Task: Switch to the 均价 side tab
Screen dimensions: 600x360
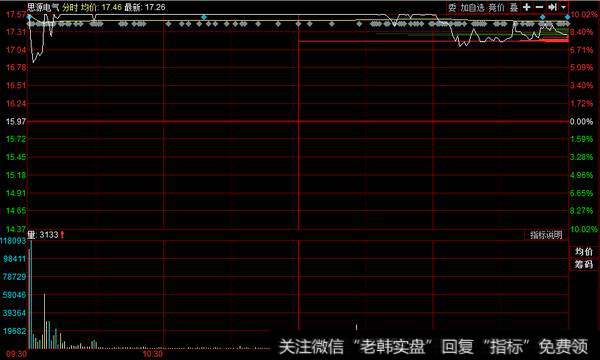Action: 584,252
